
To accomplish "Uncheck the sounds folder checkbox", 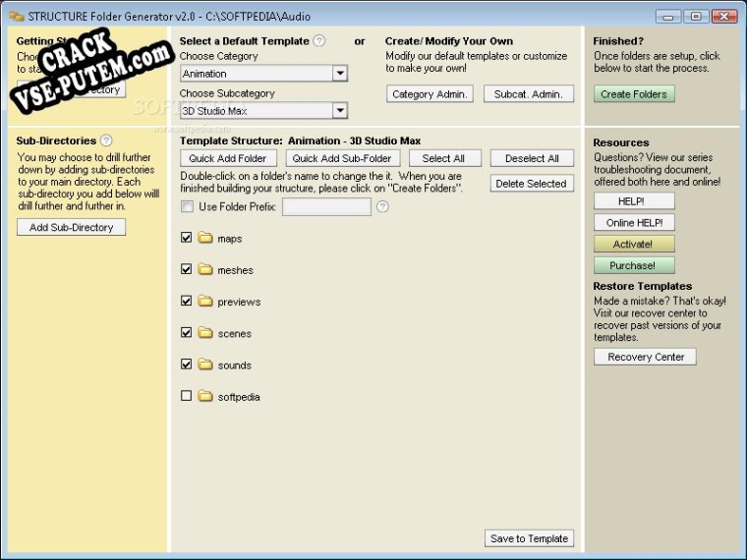I will [187, 364].
